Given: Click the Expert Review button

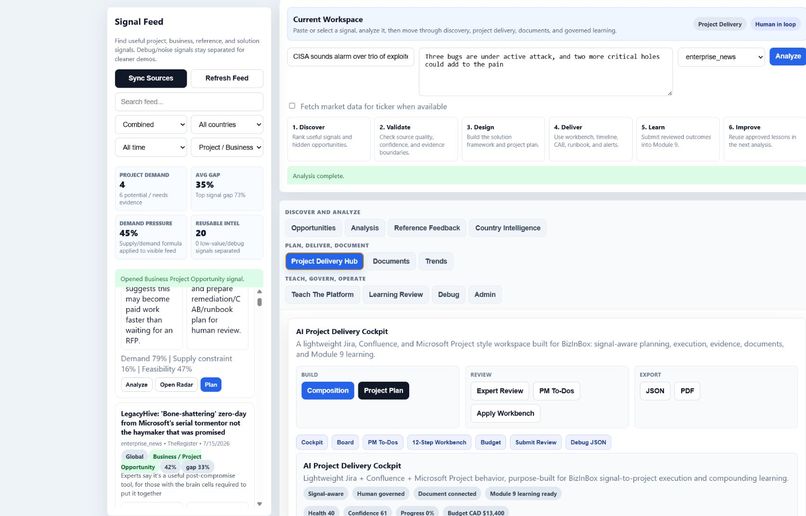Looking at the screenshot, I should (x=500, y=391).
